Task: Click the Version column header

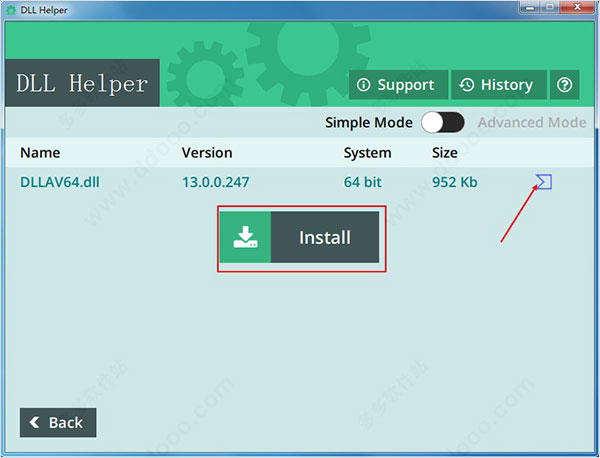Action: [x=207, y=153]
